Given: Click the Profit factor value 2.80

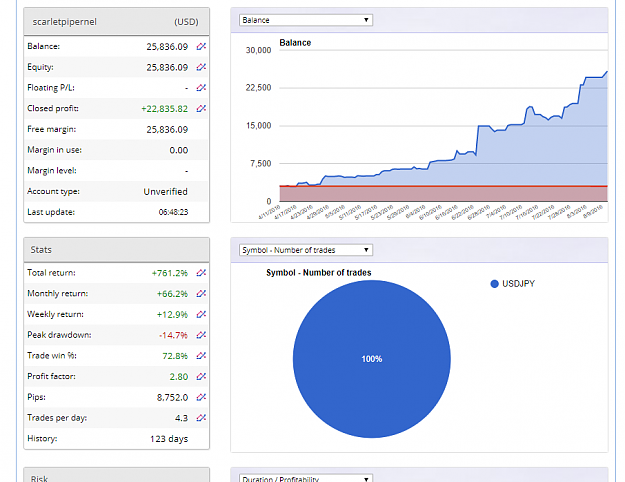Looking at the screenshot, I should coord(179,377).
